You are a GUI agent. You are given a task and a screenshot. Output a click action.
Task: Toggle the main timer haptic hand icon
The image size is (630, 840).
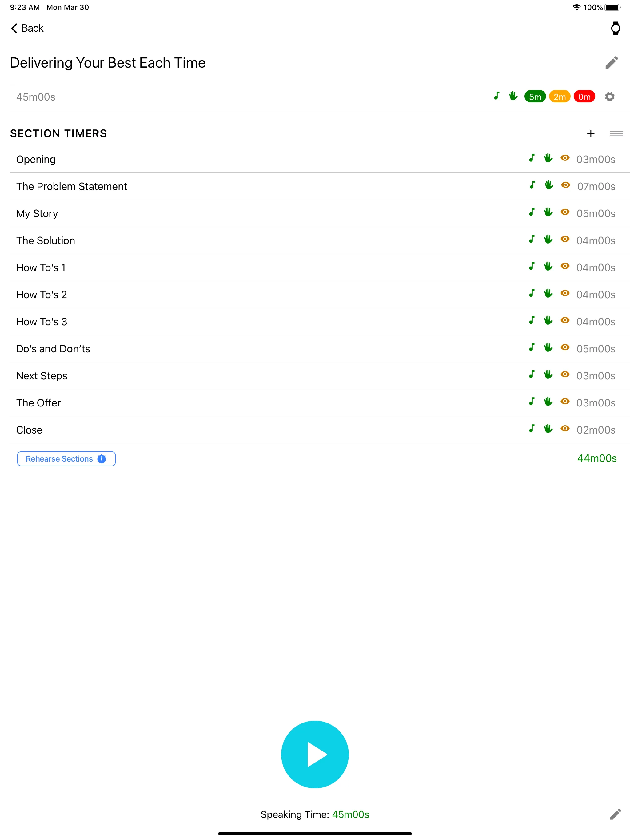coord(513,96)
